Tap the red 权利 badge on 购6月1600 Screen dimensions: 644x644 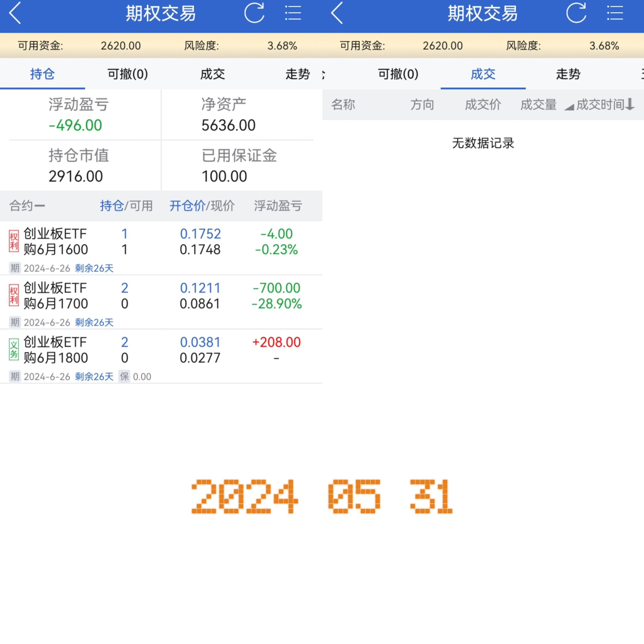click(14, 241)
